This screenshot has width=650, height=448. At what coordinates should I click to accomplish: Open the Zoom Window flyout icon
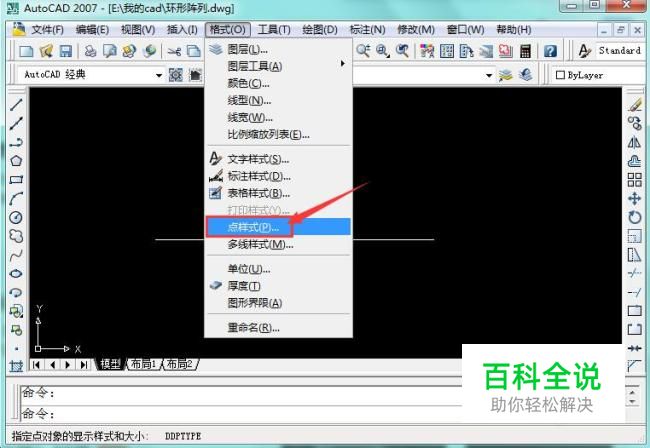[x=382, y=51]
